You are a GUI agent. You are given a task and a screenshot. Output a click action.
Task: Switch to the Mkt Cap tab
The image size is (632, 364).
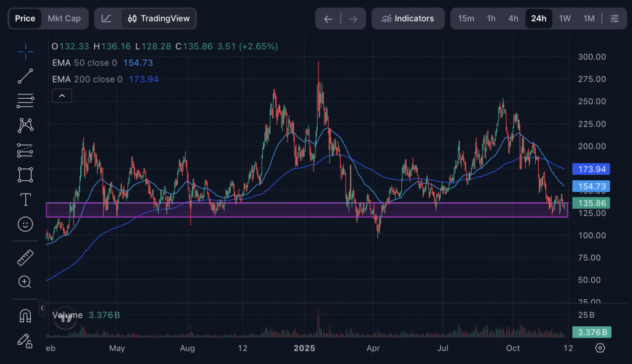(64, 19)
